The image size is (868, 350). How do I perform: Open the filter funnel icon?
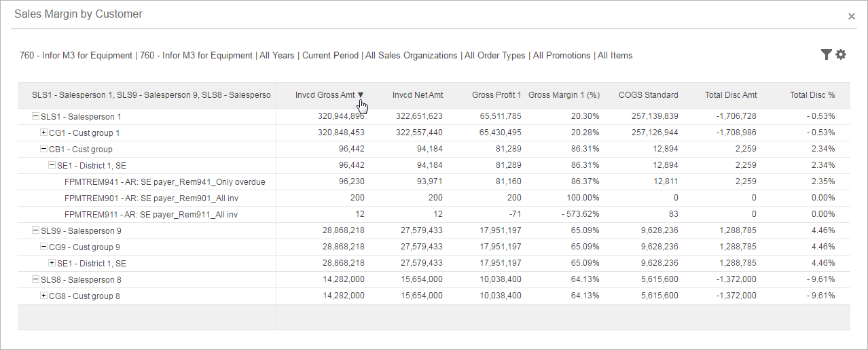click(x=826, y=54)
